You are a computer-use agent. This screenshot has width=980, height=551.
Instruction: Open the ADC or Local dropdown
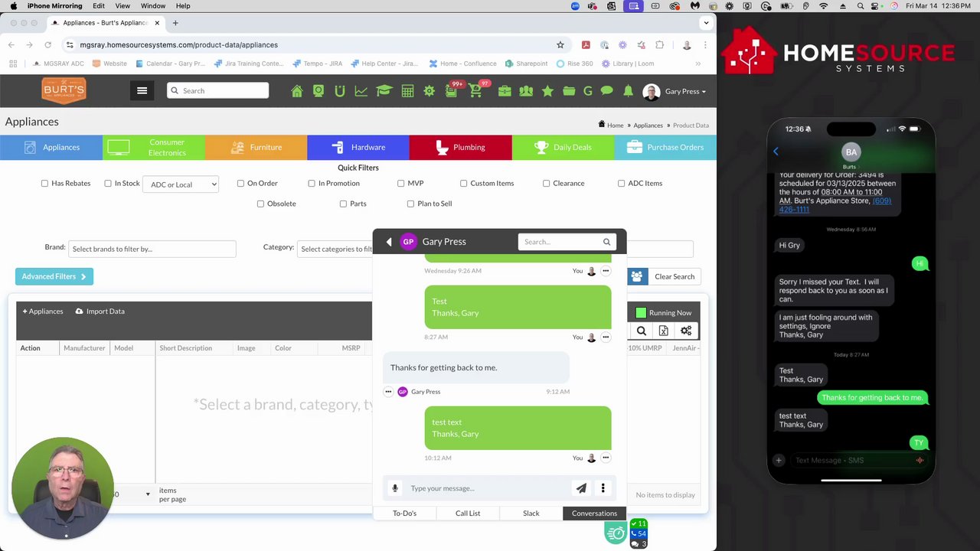pos(181,184)
